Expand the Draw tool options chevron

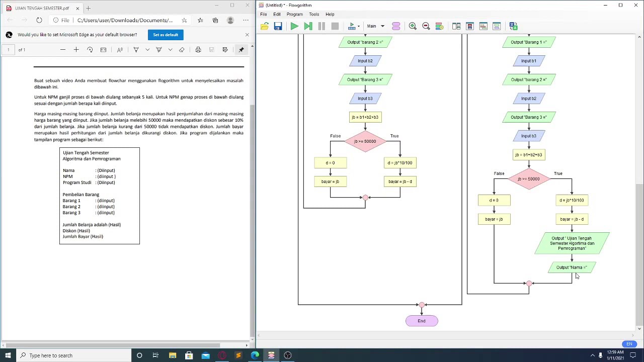point(147,50)
